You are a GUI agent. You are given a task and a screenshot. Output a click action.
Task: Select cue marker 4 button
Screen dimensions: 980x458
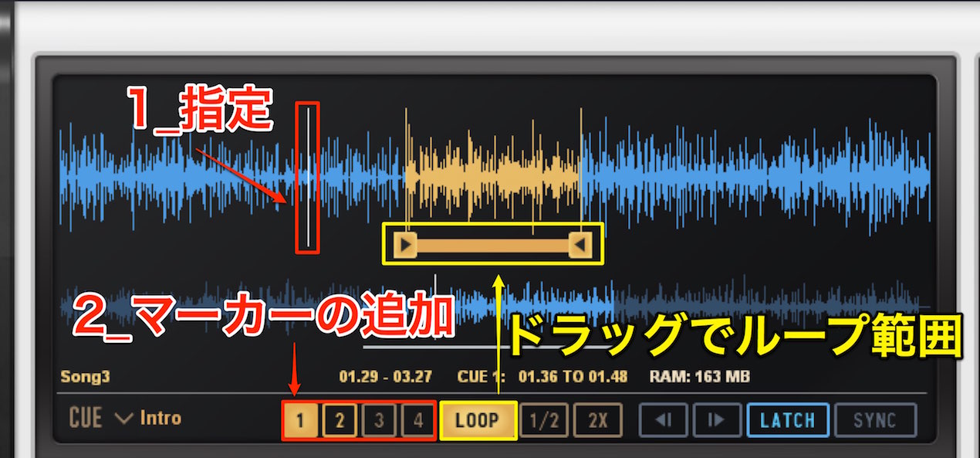[x=417, y=421]
